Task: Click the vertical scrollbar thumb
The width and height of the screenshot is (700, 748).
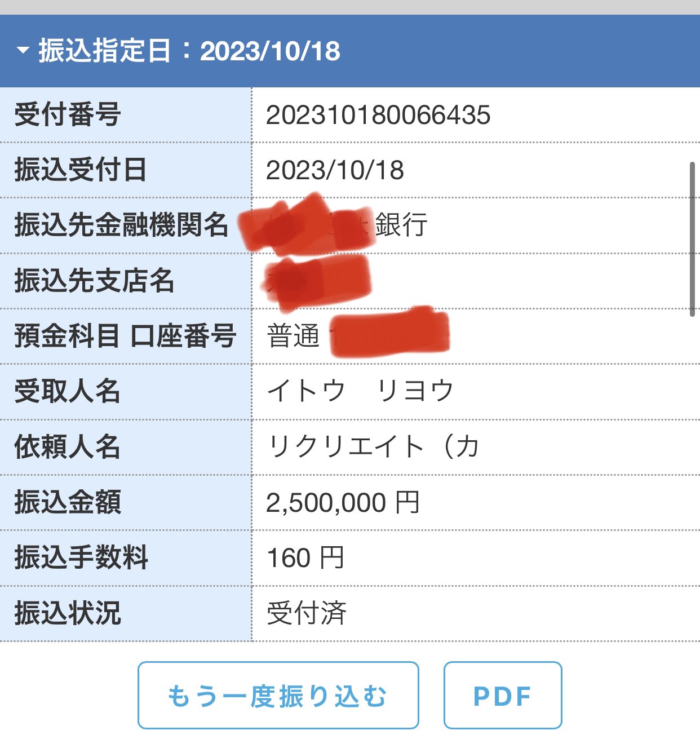Action: (x=692, y=239)
